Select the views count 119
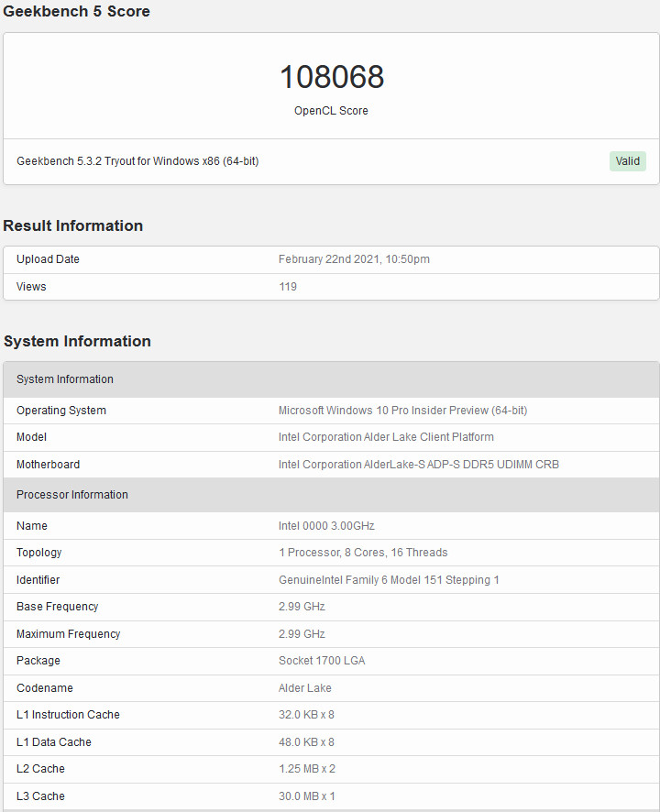 (x=288, y=286)
